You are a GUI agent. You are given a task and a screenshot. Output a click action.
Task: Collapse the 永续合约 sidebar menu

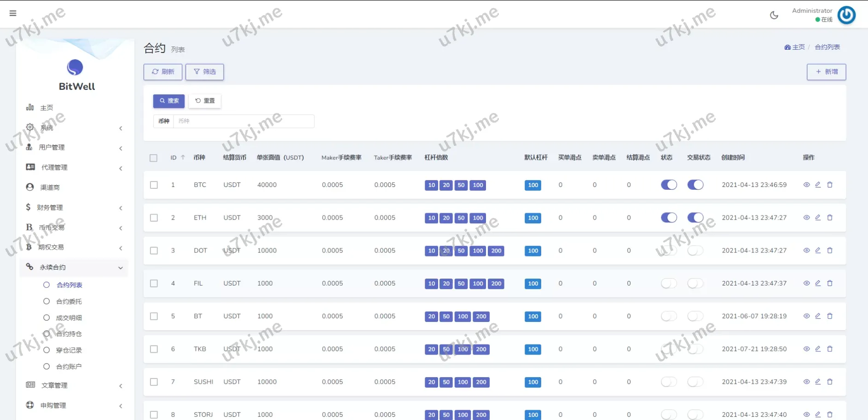pyautogui.click(x=74, y=267)
